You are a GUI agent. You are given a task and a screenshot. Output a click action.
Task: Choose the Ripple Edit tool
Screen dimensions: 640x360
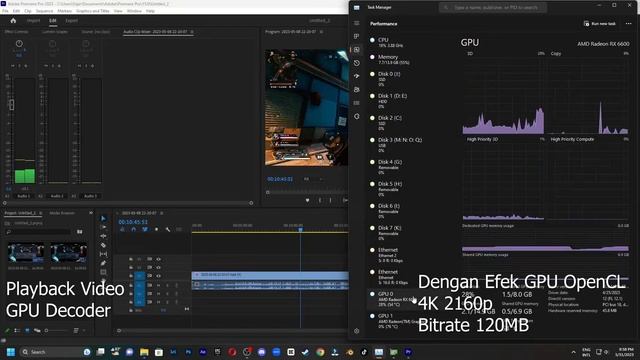tap(103, 236)
